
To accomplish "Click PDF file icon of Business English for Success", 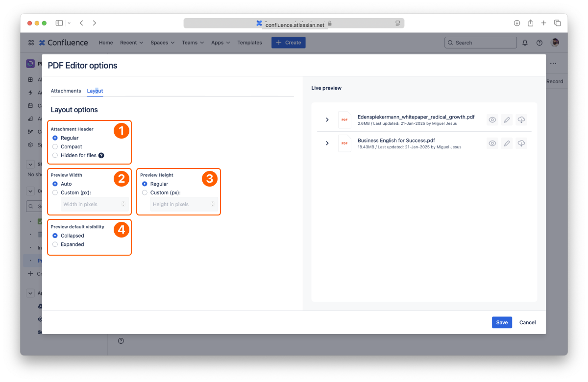I will point(344,143).
